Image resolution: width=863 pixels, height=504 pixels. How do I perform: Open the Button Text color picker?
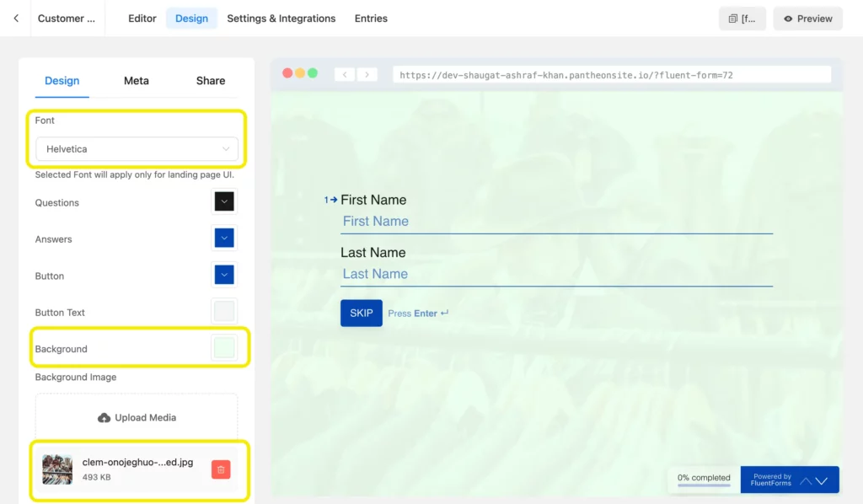(224, 311)
